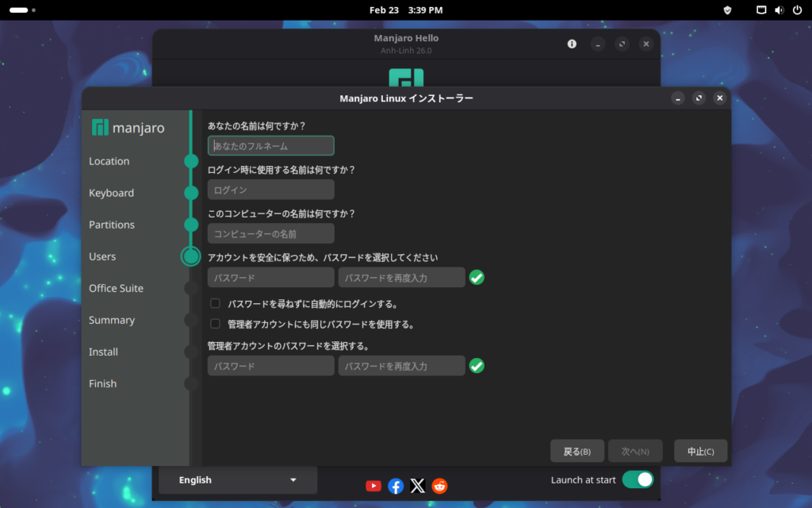The height and width of the screenshot is (508, 812).
Task: Enable automatic login without password checkbox
Action: click(x=215, y=303)
